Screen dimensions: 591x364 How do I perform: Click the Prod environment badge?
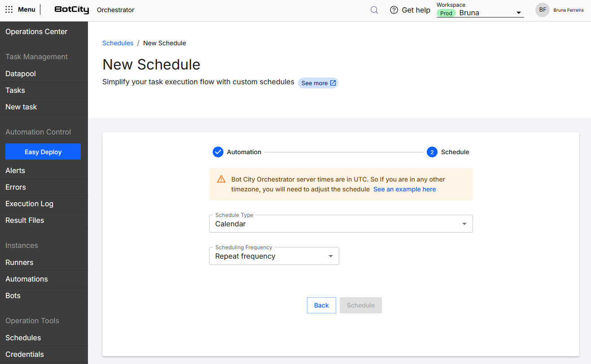446,13
